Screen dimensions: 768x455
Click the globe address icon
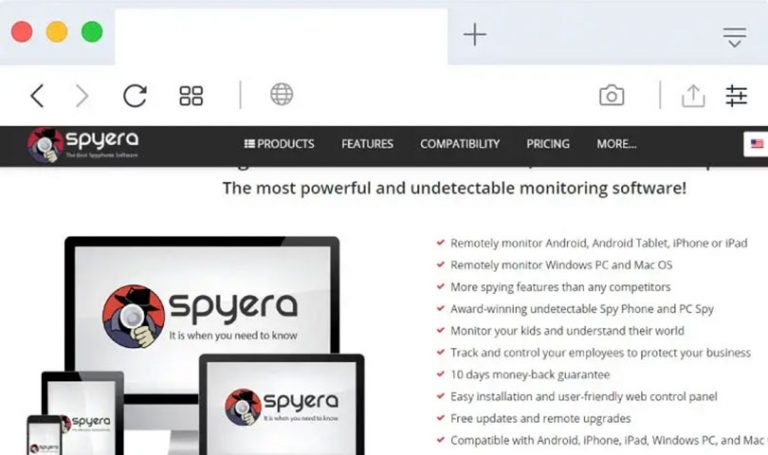pyautogui.click(x=282, y=94)
